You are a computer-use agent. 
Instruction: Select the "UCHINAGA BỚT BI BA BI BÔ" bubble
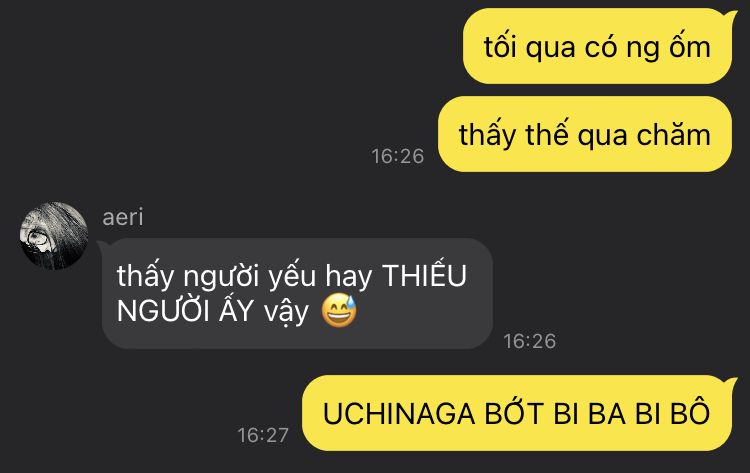coord(517,413)
